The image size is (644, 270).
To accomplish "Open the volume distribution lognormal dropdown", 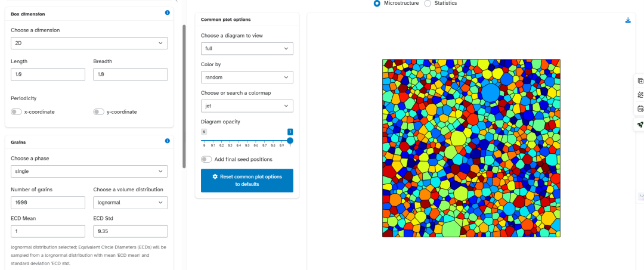I will [x=130, y=202].
